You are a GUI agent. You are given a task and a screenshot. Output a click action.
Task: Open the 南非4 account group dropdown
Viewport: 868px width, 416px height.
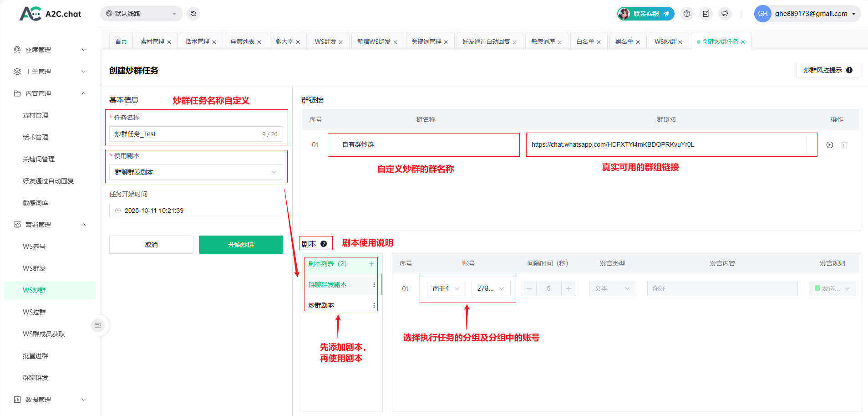[446, 288]
